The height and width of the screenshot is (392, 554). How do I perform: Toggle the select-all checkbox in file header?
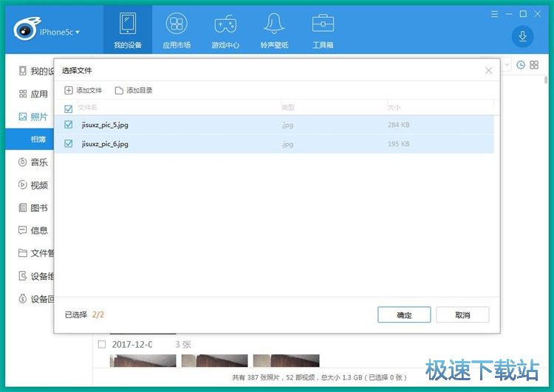click(69, 109)
